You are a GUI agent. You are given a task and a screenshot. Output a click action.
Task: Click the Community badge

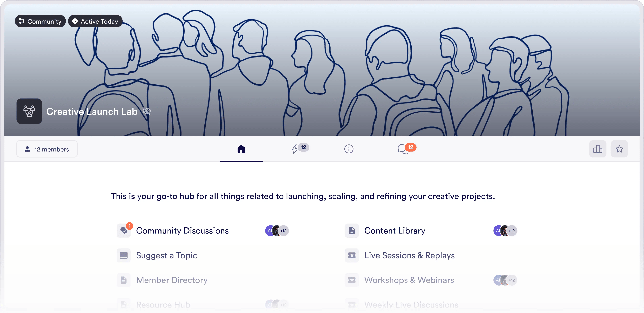coord(40,21)
